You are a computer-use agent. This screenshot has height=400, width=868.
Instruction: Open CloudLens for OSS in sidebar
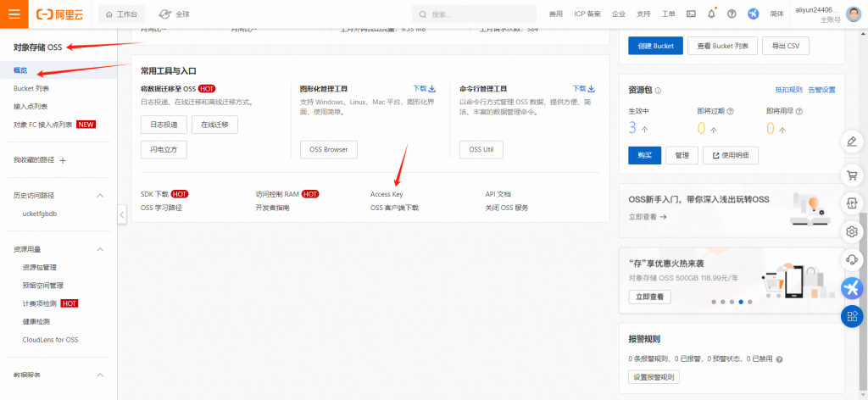[x=50, y=340]
